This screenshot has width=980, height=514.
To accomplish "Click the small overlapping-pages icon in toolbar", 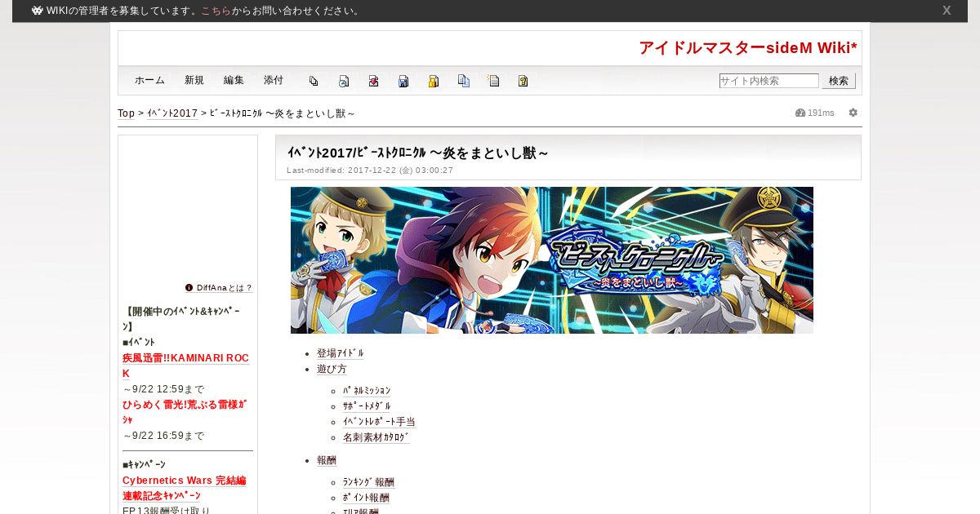I will pos(314,81).
